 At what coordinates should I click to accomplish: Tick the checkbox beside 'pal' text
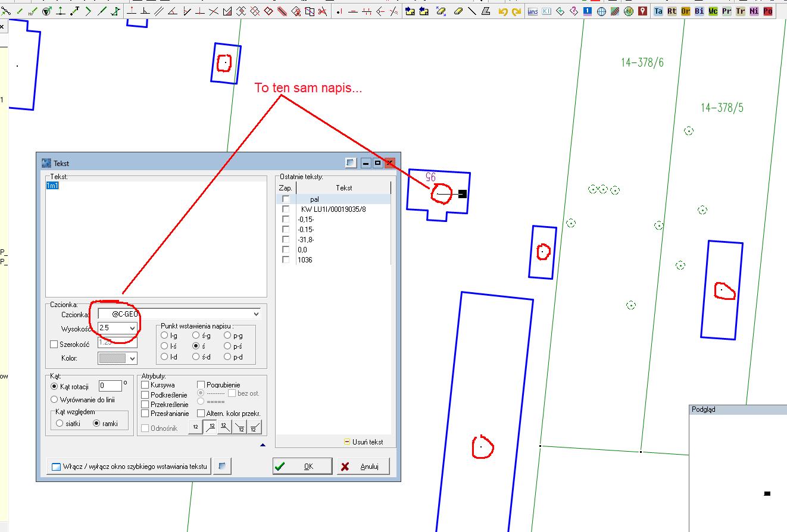(x=286, y=199)
